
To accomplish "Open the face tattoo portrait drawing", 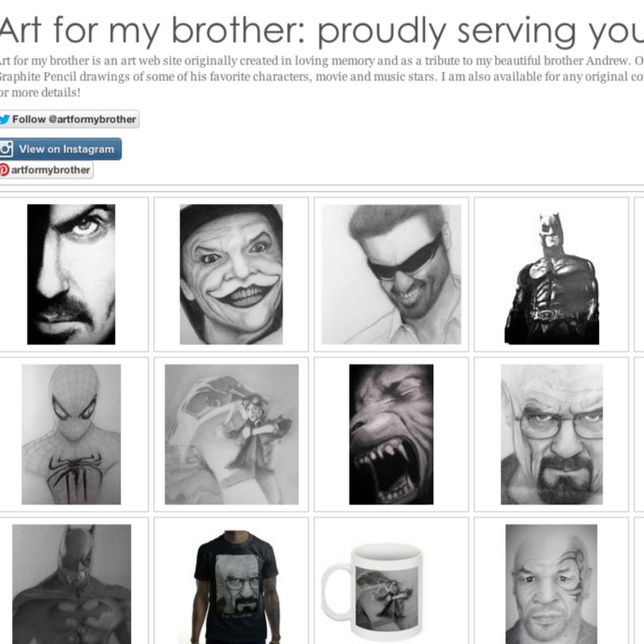I will [x=551, y=584].
